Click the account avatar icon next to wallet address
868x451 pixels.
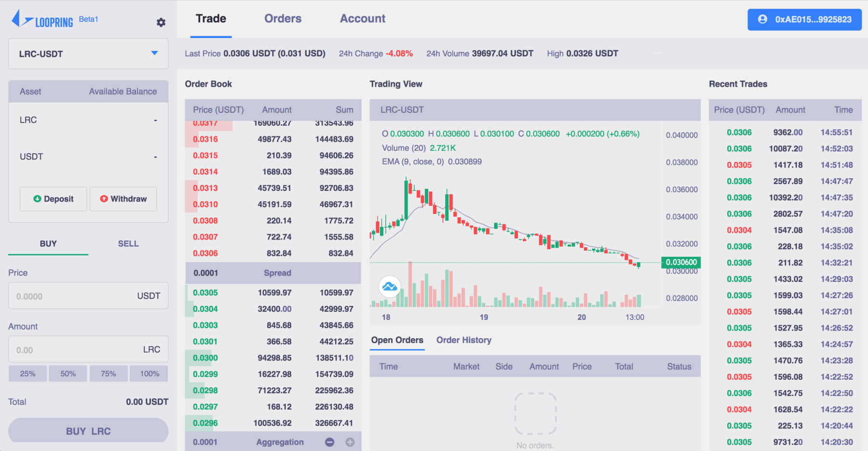click(763, 19)
